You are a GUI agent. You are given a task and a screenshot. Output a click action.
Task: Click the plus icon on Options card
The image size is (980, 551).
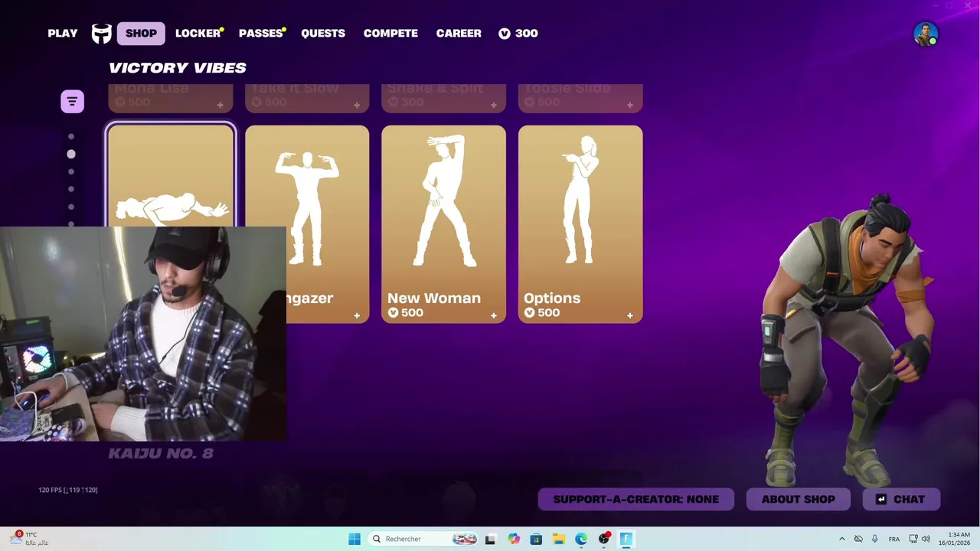(630, 315)
